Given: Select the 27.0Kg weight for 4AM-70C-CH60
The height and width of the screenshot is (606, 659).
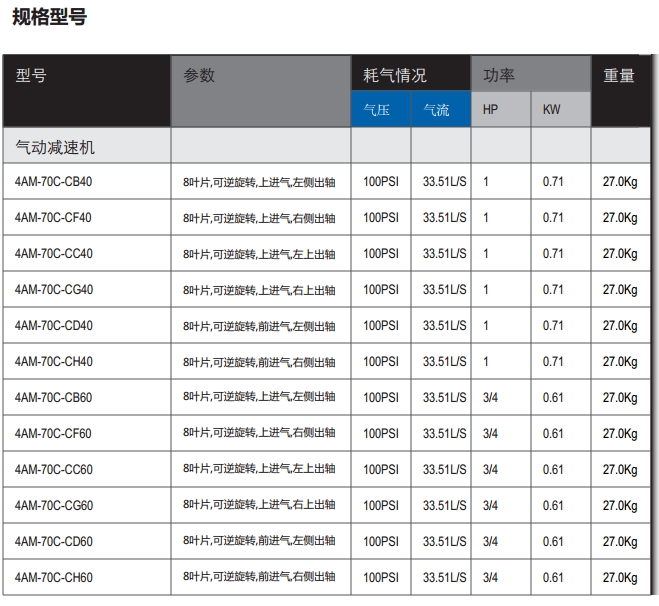Looking at the screenshot, I should pos(620,578).
